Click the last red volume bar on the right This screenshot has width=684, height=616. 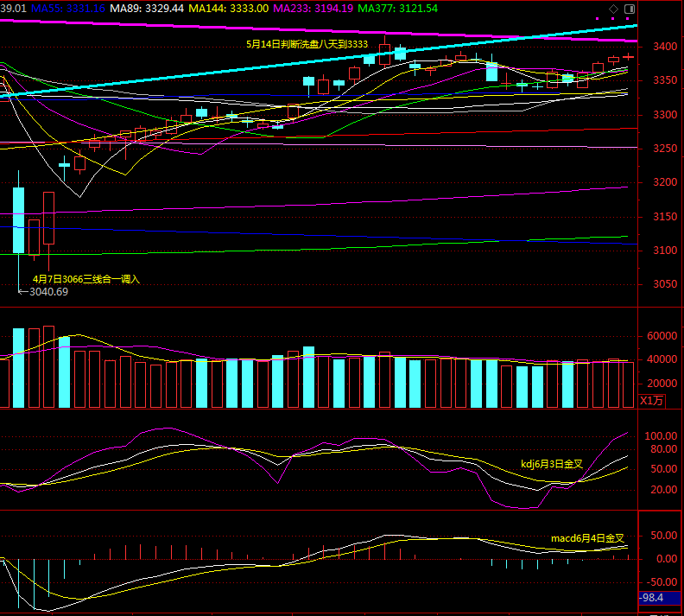tap(628, 384)
